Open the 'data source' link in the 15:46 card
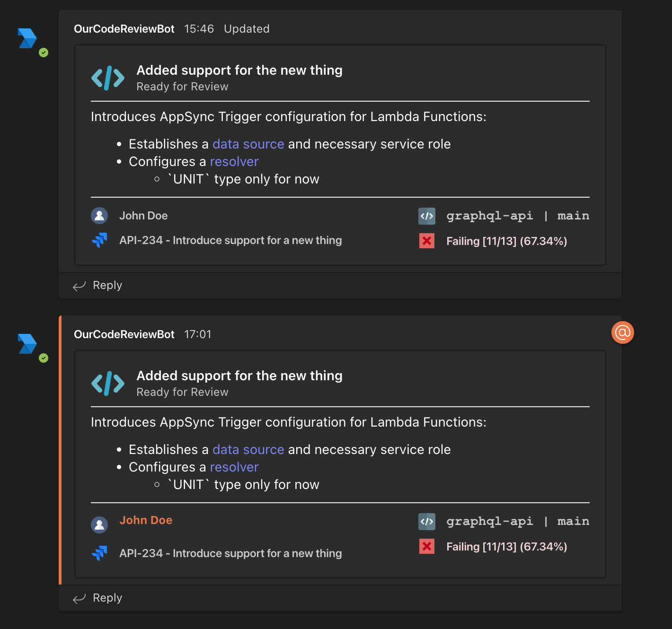 coord(248,144)
